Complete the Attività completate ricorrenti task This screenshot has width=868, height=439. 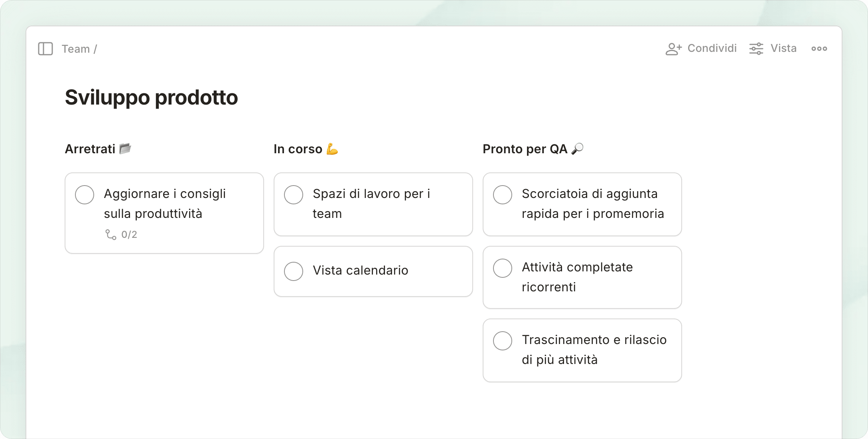(503, 268)
